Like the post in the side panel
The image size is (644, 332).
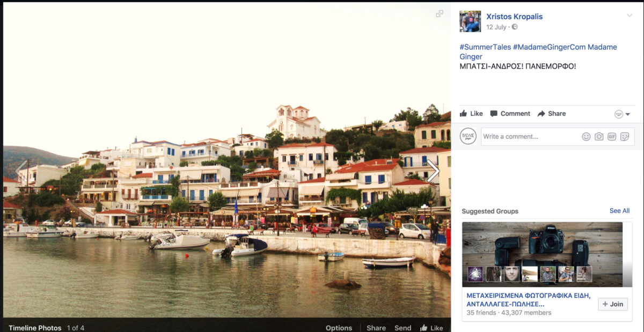coord(471,114)
